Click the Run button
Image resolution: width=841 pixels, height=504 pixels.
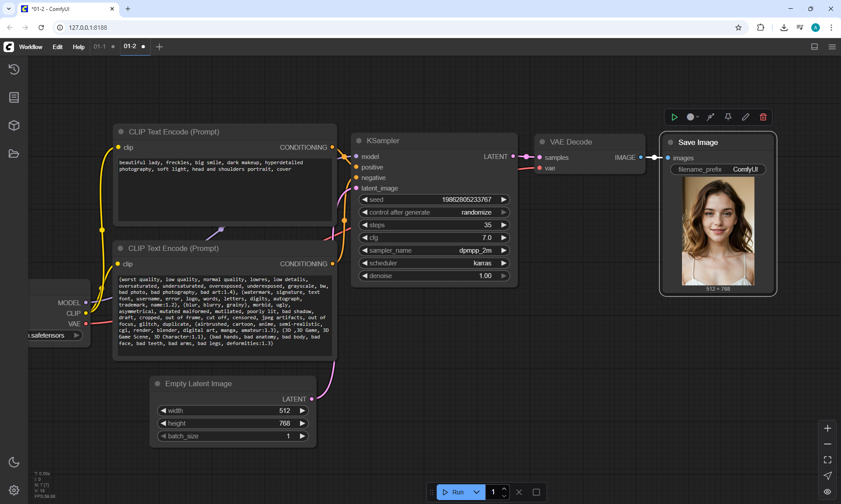[x=454, y=492]
